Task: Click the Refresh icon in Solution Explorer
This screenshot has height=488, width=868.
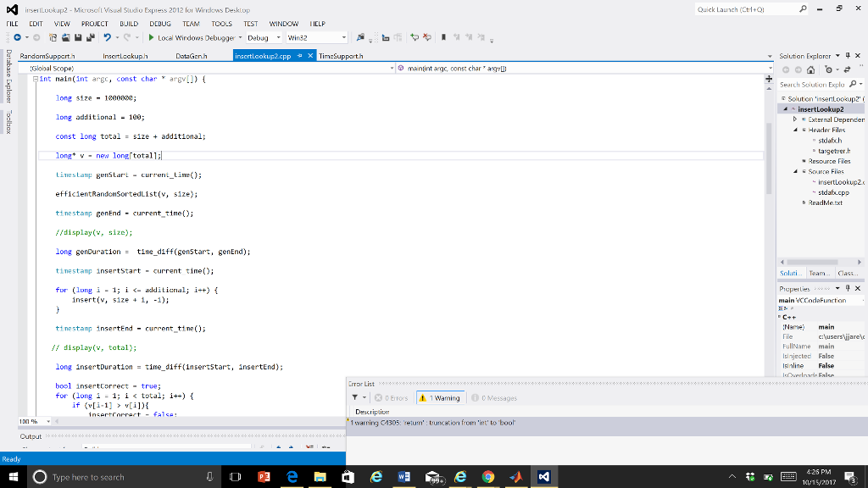Action: (x=847, y=70)
